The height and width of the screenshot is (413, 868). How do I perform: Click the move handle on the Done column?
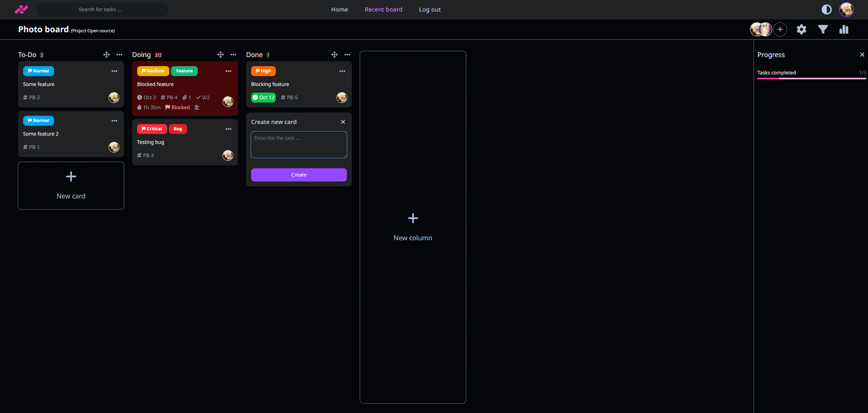click(334, 54)
